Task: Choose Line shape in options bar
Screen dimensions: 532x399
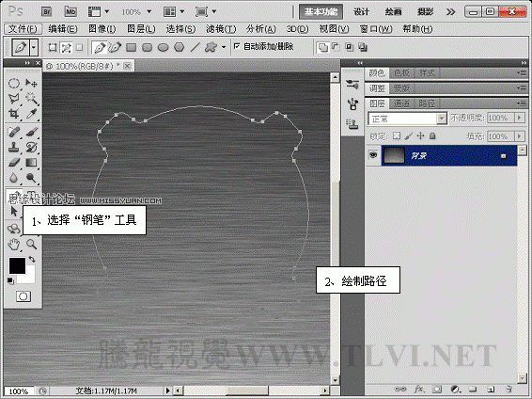Action: pyautogui.click(x=195, y=47)
